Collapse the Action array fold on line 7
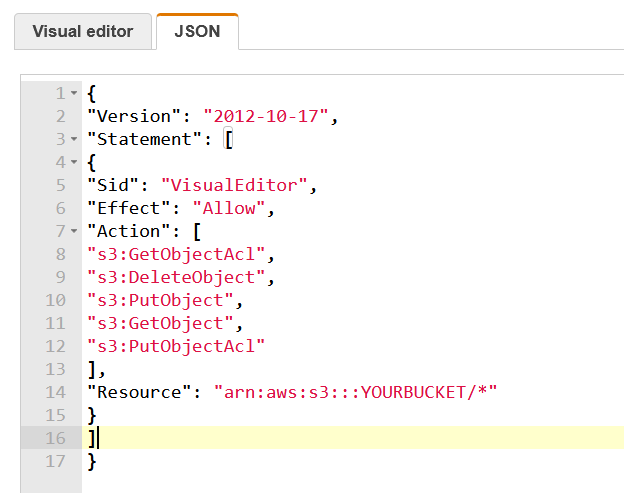The image size is (624, 493). 74,231
